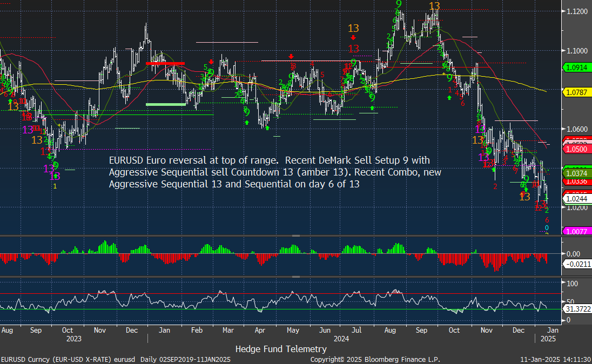
Task: Select the Mar month label
Action: 228,331
